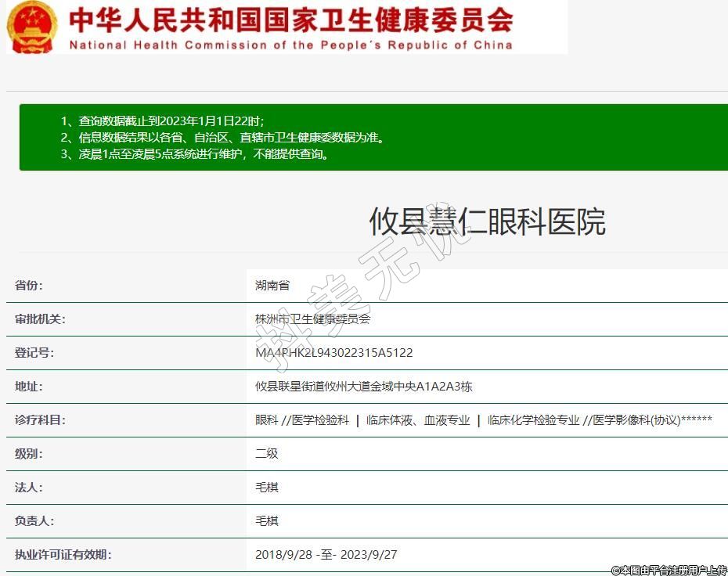Select the 二级 level value
Screen dimensions: 728x576
click(266, 454)
